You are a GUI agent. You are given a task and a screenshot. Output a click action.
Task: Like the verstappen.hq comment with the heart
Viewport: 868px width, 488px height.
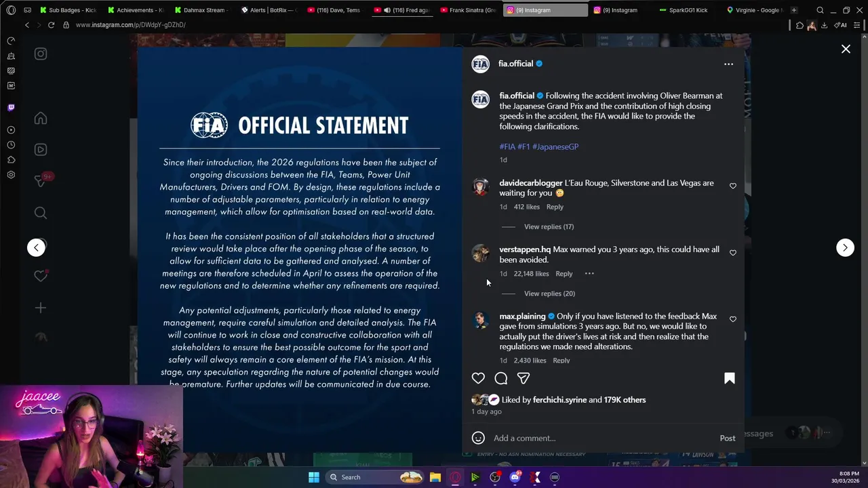pyautogui.click(x=733, y=253)
